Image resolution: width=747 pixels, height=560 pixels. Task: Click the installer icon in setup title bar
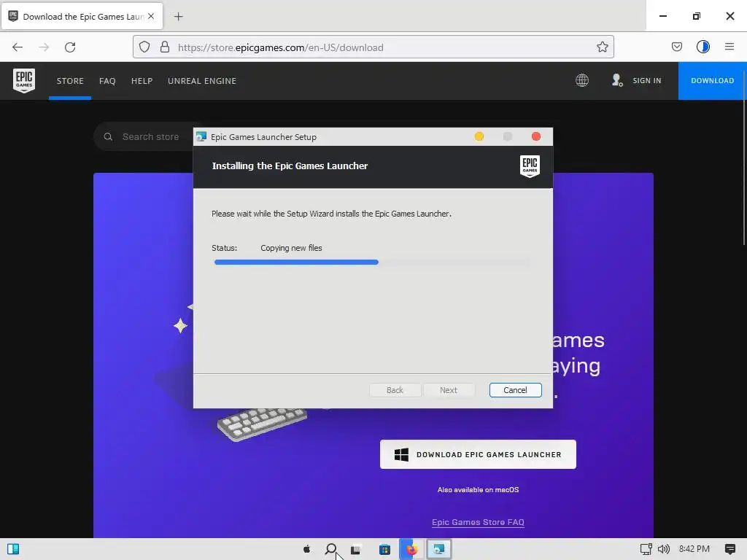pyautogui.click(x=201, y=136)
